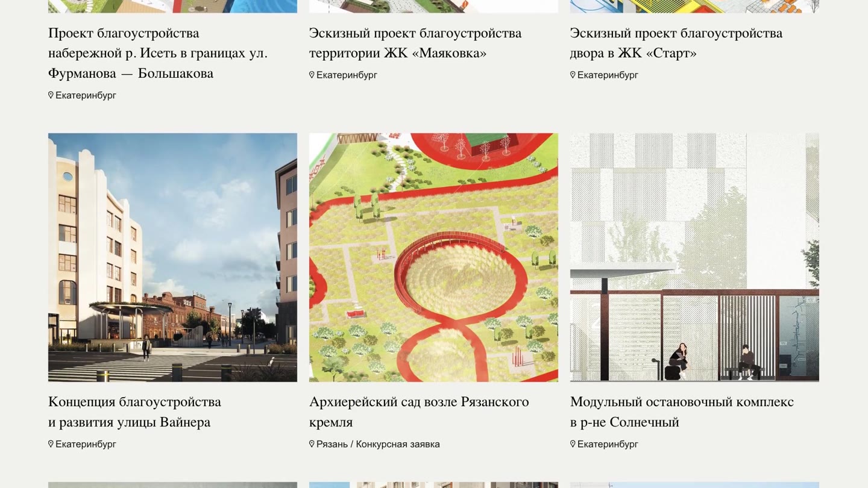Click the location pin under ЖК «Старт»

pos(573,75)
